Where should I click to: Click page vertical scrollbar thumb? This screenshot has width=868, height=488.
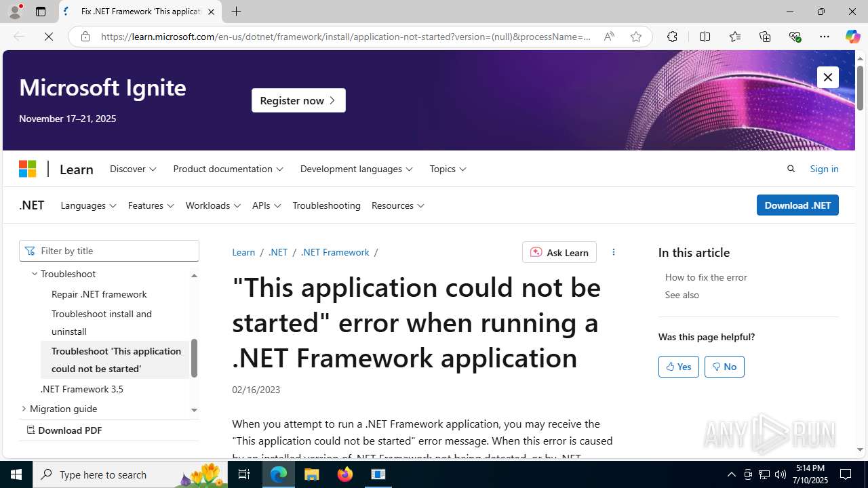860,88
